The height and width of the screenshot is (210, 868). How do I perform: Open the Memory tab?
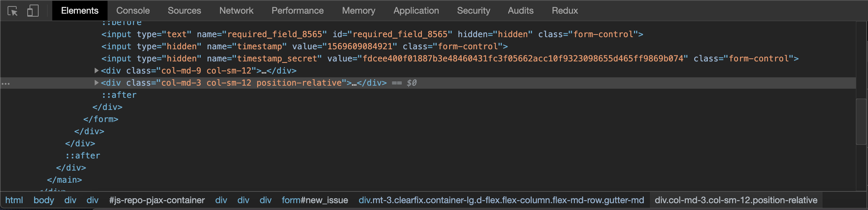pos(359,11)
